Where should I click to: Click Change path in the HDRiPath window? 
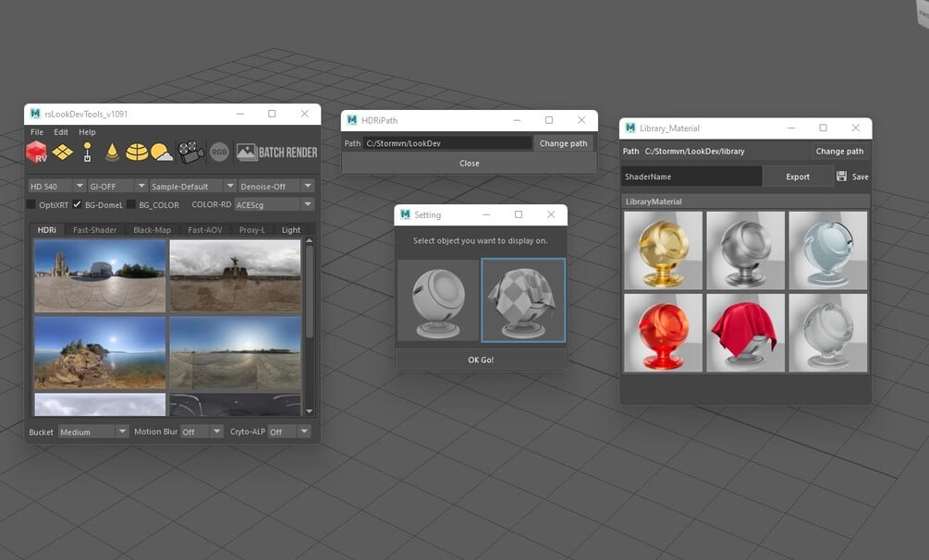564,143
